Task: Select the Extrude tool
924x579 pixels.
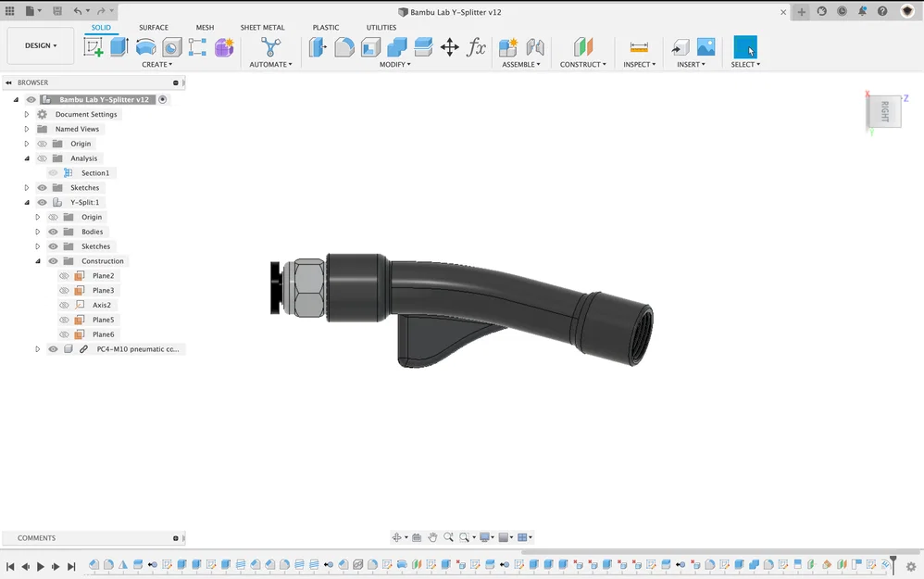Action: [x=119, y=47]
